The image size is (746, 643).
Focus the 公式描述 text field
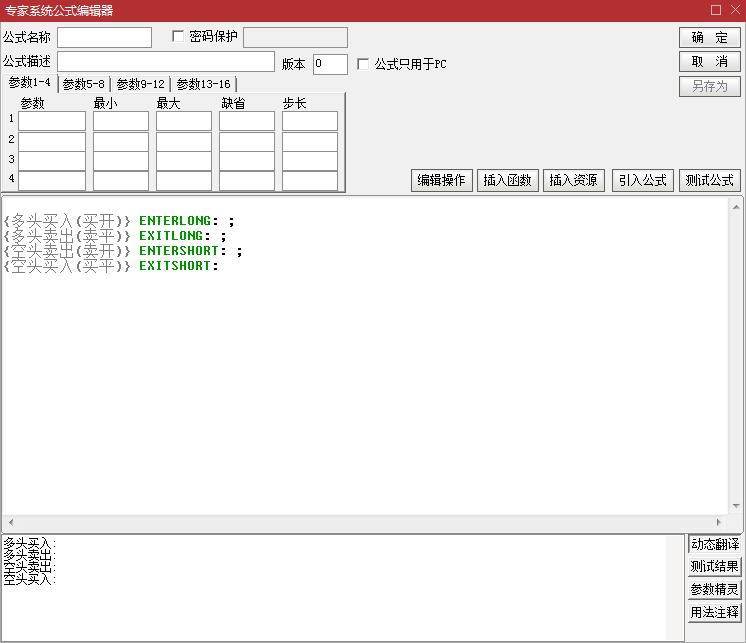[x=165, y=62]
